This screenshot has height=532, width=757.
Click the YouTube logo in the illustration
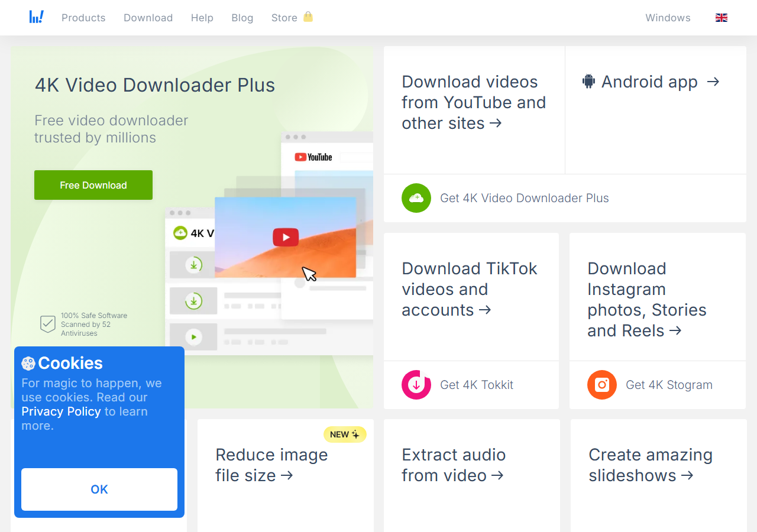313,157
